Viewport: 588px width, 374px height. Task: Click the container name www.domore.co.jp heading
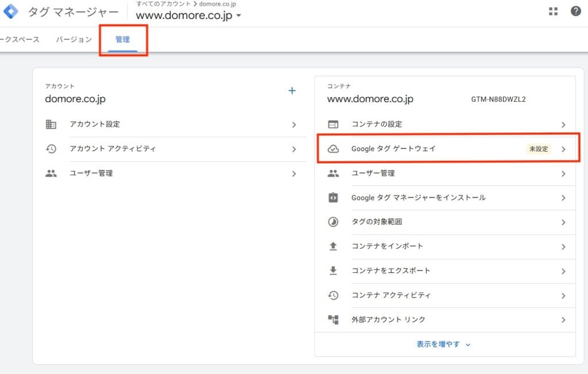point(370,99)
